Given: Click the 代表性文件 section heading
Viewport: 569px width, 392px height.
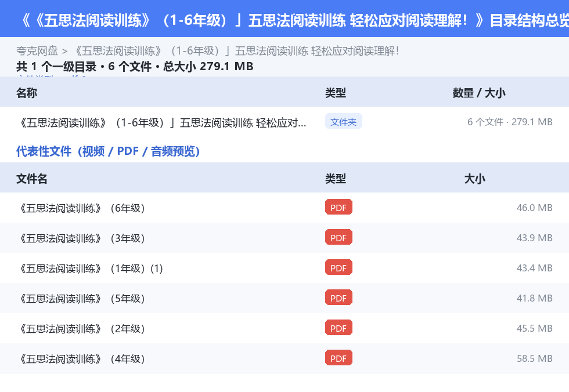Looking at the screenshot, I should pyautogui.click(x=108, y=151).
